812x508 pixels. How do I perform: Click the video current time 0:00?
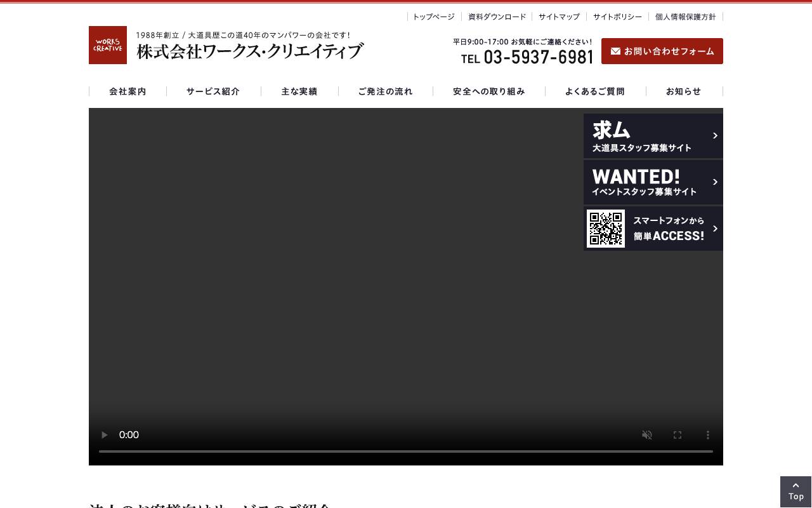(x=129, y=435)
